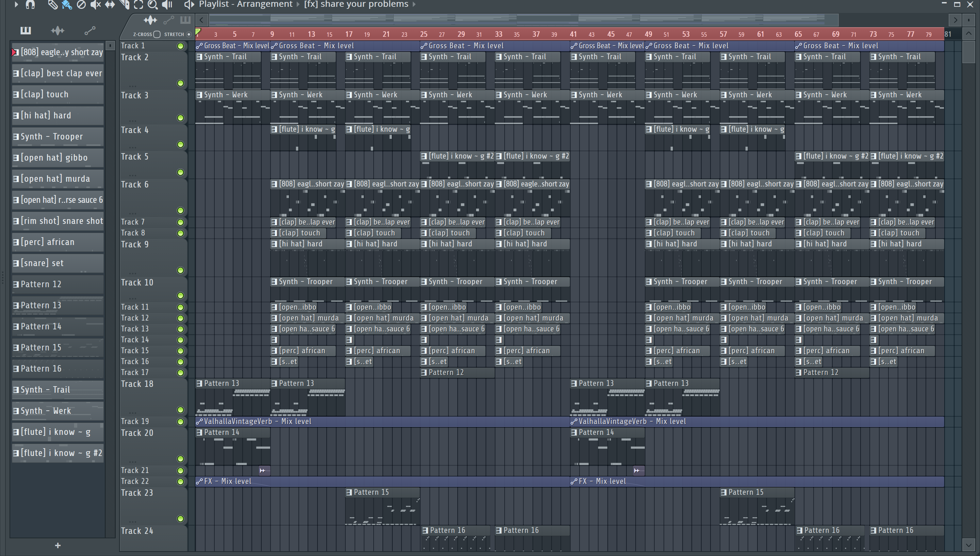Click the audio waveform icon above Z-CROSS
980x556 pixels.
click(x=150, y=20)
